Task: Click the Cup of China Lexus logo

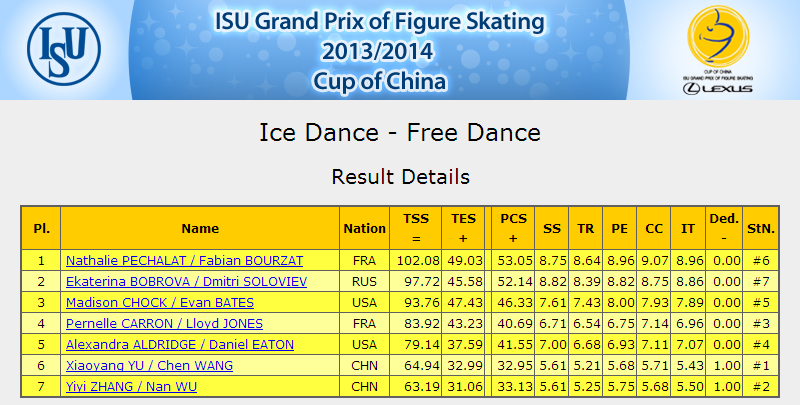Action: coord(718,49)
